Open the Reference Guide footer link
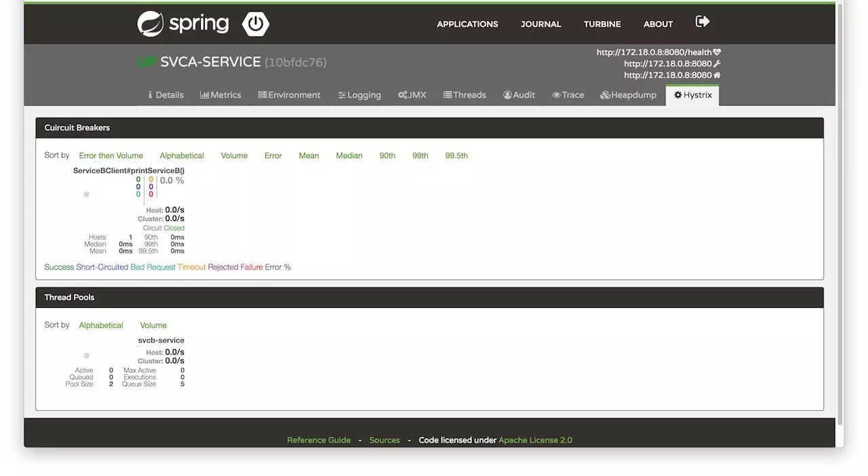This screenshot has height=476, width=868. tap(319, 440)
